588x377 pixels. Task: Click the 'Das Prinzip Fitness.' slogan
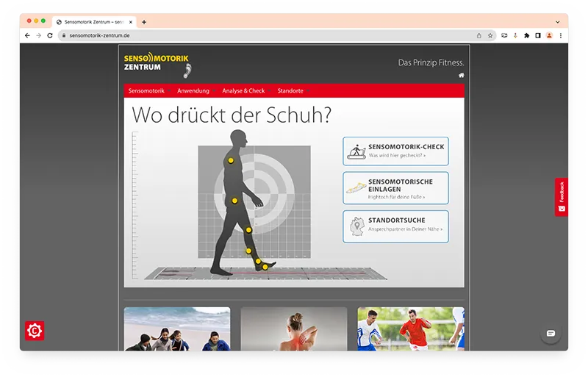coord(431,62)
